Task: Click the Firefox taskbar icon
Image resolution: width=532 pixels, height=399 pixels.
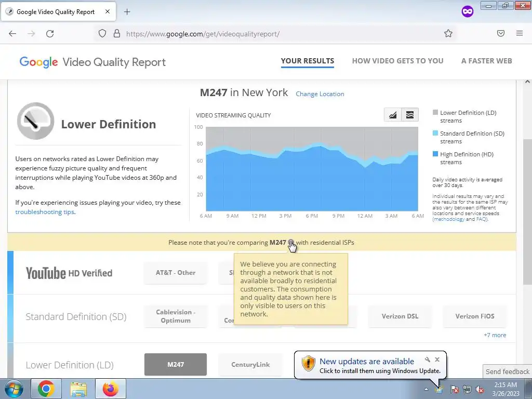Action: click(x=110, y=389)
